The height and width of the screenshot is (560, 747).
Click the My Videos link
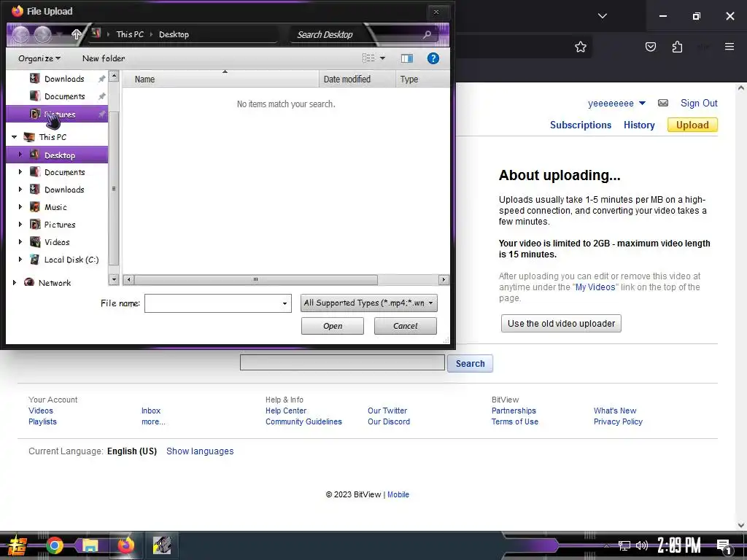[x=595, y=287]
